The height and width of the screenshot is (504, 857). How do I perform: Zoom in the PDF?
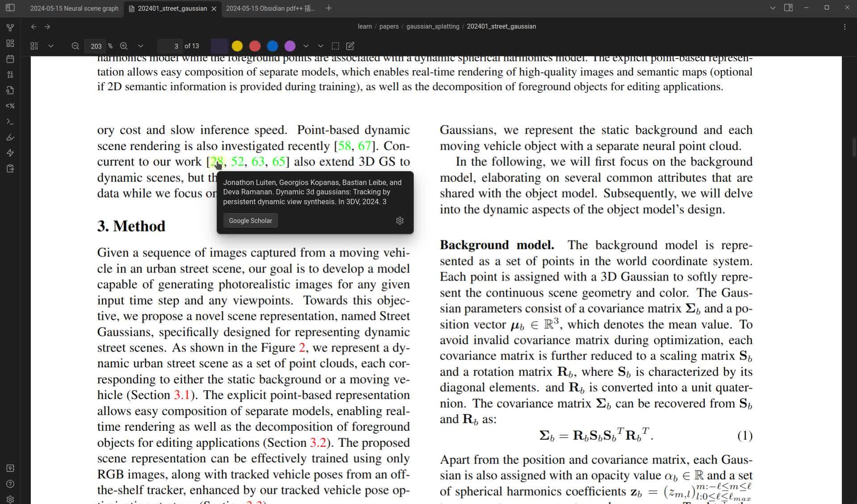click(x=124, y=46)
